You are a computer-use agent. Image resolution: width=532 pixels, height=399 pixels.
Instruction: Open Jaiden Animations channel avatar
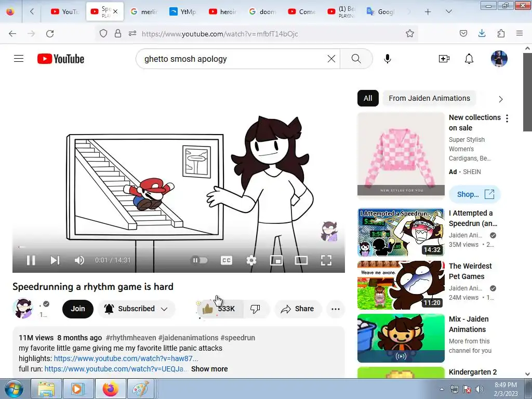coord(23,309)
